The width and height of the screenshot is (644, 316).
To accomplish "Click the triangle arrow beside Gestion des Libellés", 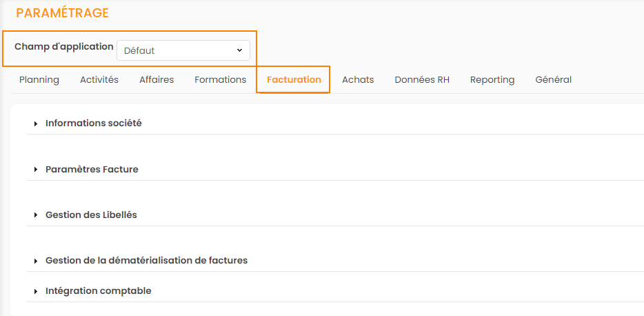I will (x=36, y=215).
